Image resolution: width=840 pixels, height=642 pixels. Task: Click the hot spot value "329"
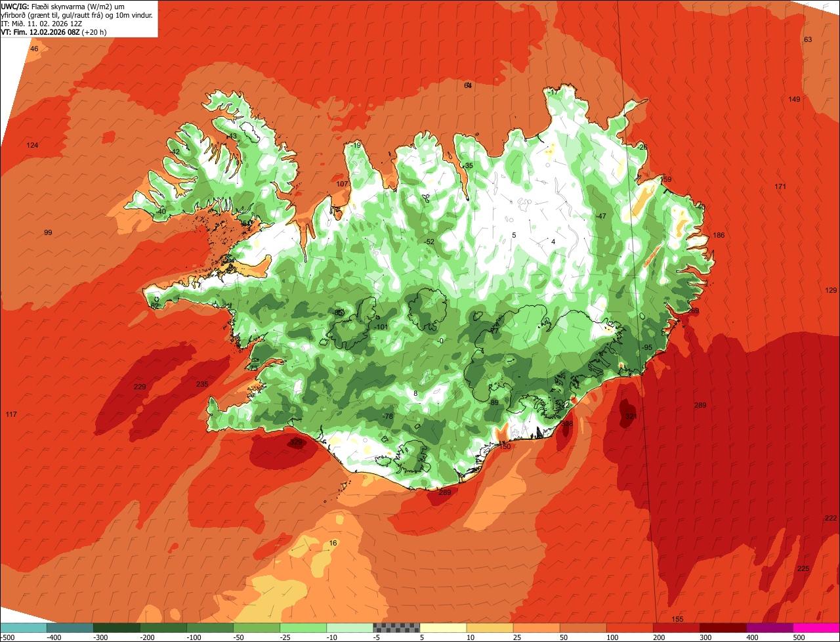297,442
